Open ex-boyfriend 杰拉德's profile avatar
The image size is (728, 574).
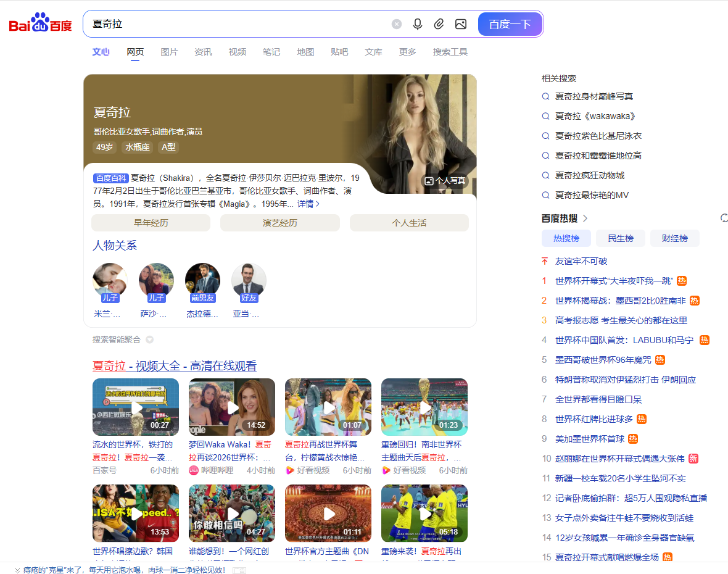202,280
